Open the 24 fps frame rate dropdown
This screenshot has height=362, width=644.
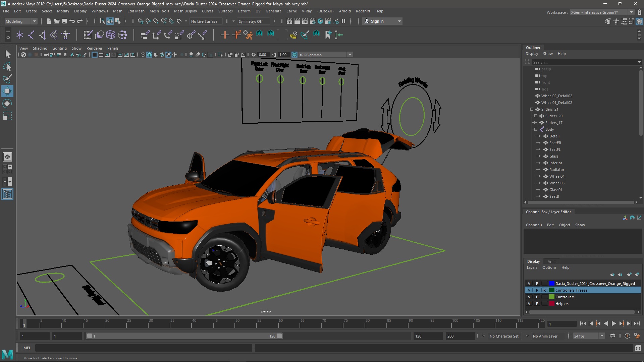tap(588, 336)
